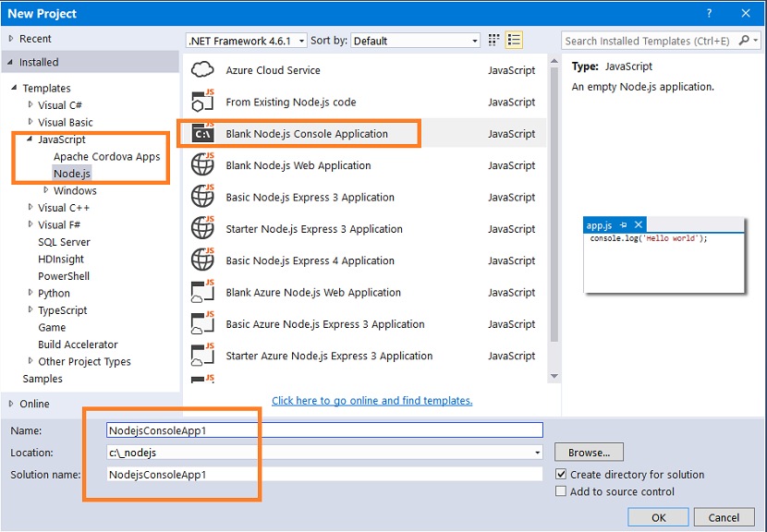Expand the Windows node under JavaScript
The width and height of the screenshot is (767, 532).
point(46,190)
